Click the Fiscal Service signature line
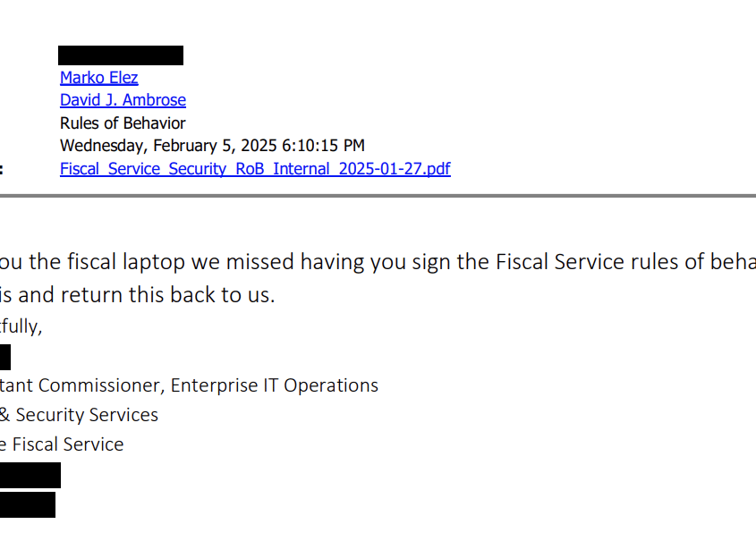 pyautogui.click(x=62, y=444)
